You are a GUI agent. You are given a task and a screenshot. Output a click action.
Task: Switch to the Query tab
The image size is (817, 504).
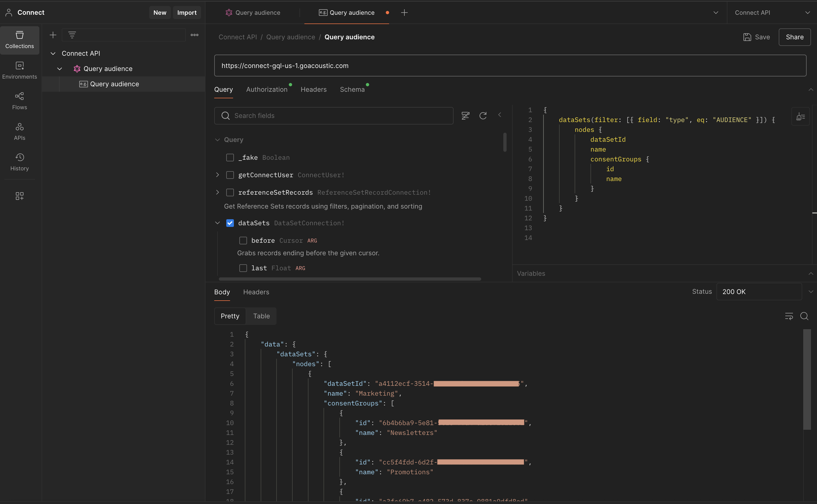click(224, 89)
